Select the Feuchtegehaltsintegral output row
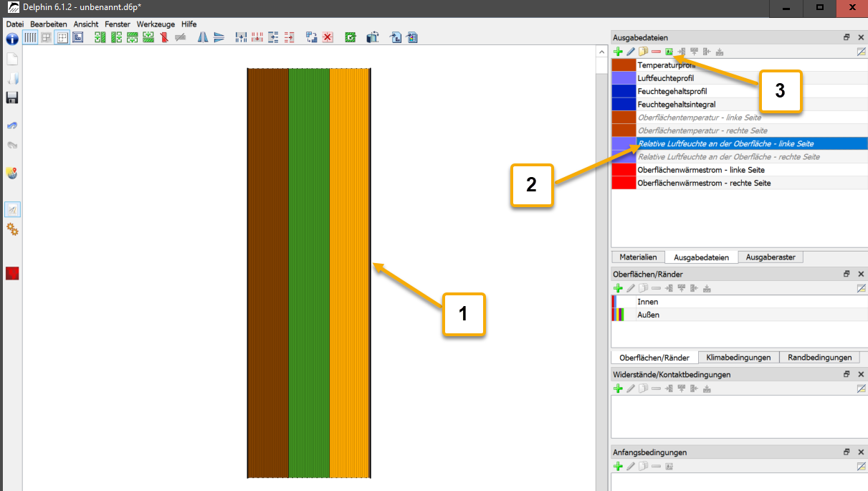The height and width of the screenshot is (491, 868). point(739,104)
